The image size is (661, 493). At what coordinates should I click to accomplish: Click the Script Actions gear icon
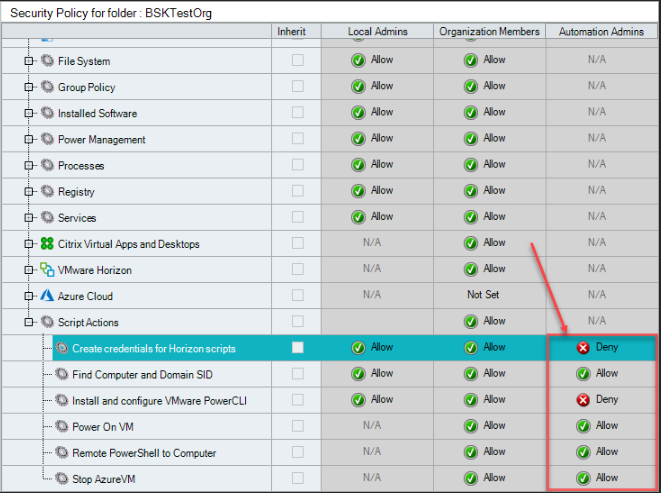[47, 322]
